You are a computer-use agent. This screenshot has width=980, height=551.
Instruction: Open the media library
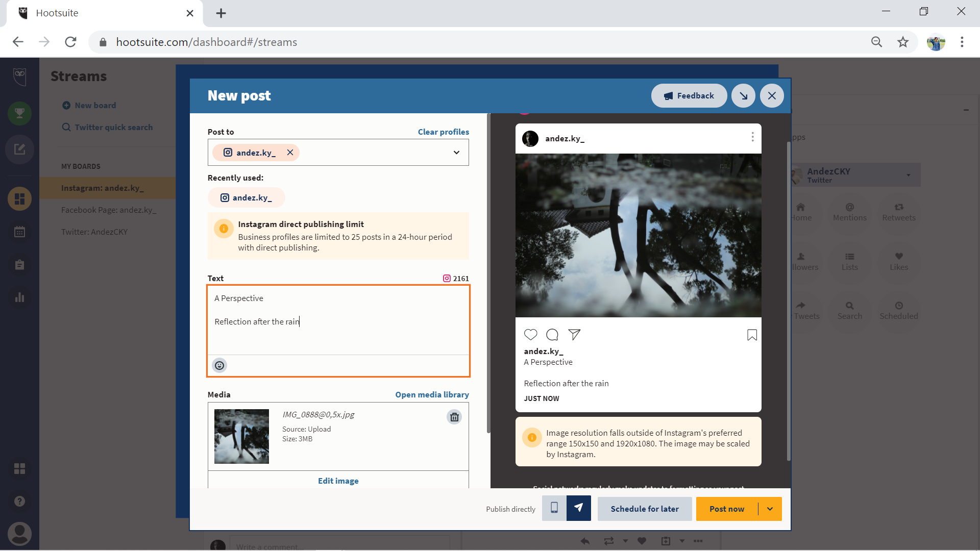point(432,394)
